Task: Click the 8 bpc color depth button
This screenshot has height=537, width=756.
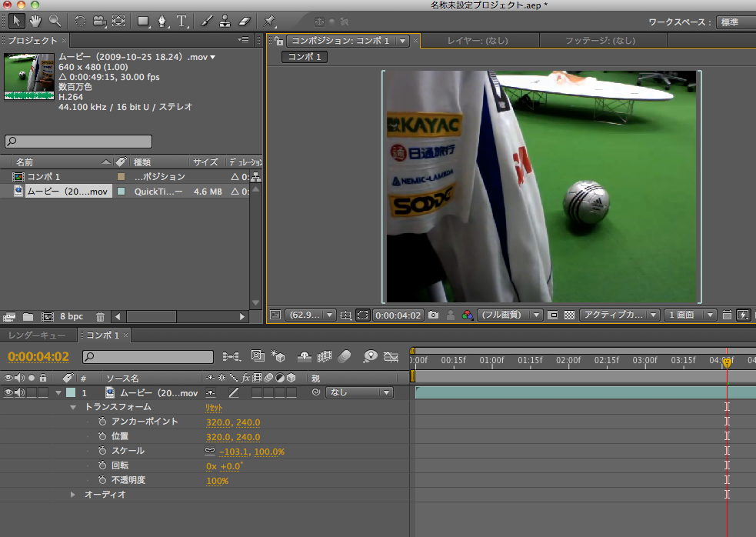Action: (x=72, y=316)
